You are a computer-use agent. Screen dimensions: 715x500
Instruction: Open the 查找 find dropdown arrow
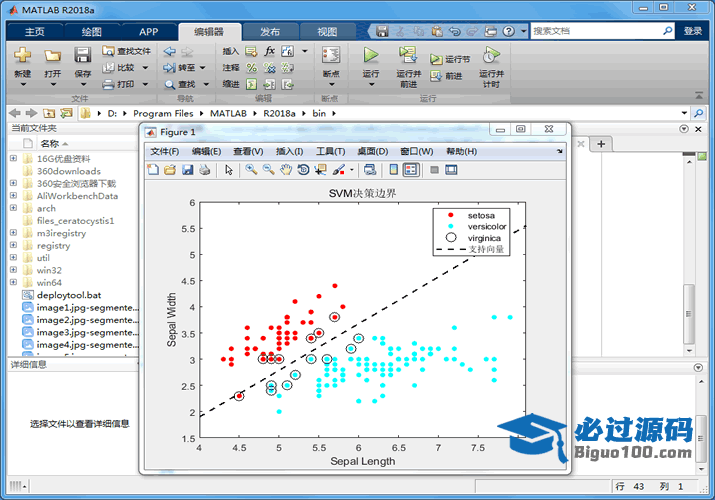206,84
